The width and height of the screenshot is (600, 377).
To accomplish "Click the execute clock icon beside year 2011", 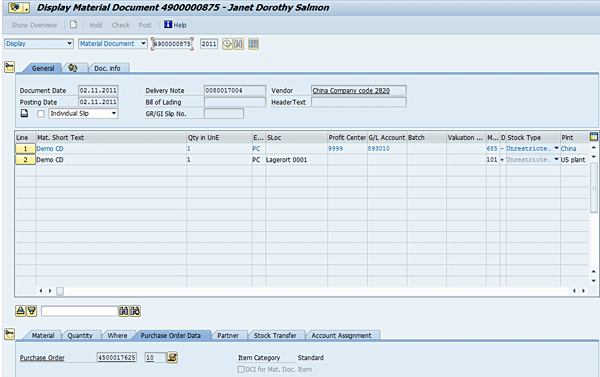I will (227, 44).
